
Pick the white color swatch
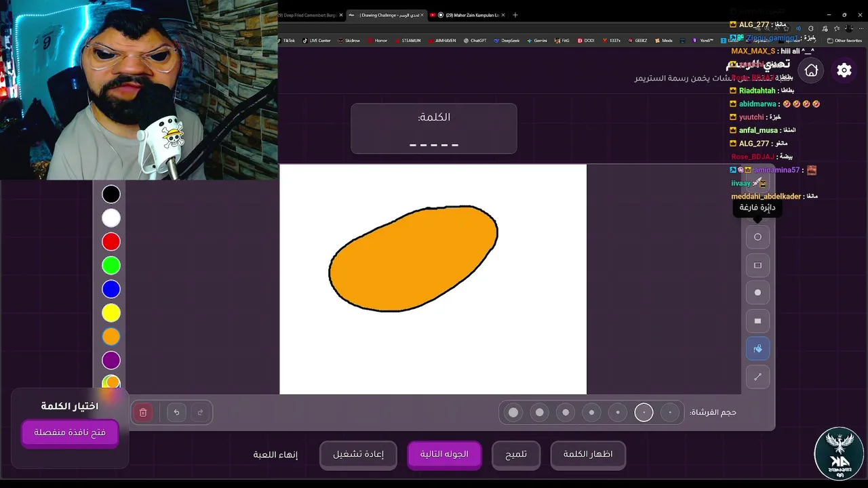pyautogui.click(x=111, y=218)
